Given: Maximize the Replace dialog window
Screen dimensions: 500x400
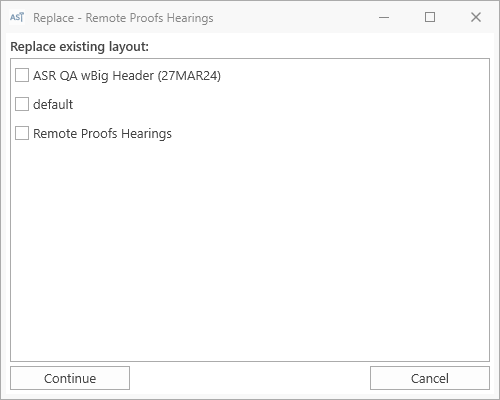Looking at the screenshot, I should click(430, 17).
